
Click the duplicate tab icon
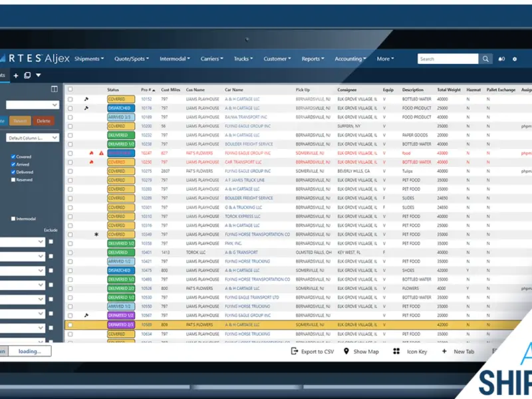click(27, 75)
